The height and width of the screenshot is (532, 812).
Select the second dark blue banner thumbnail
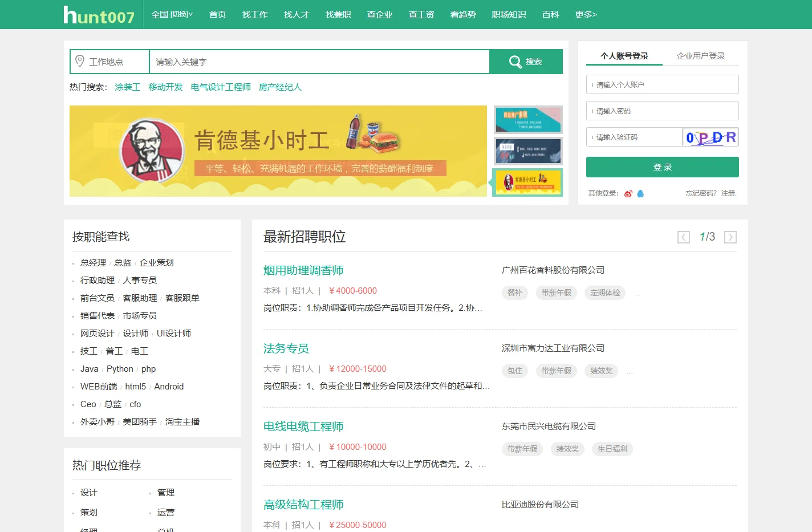click(x=528, y=151)
